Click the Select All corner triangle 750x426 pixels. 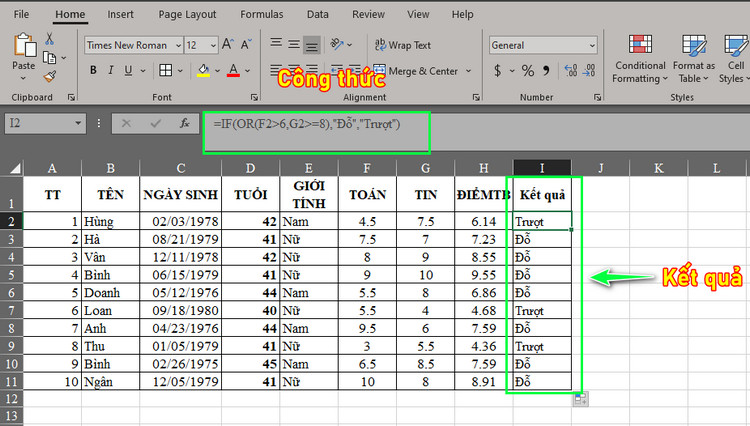click(14, 168)
